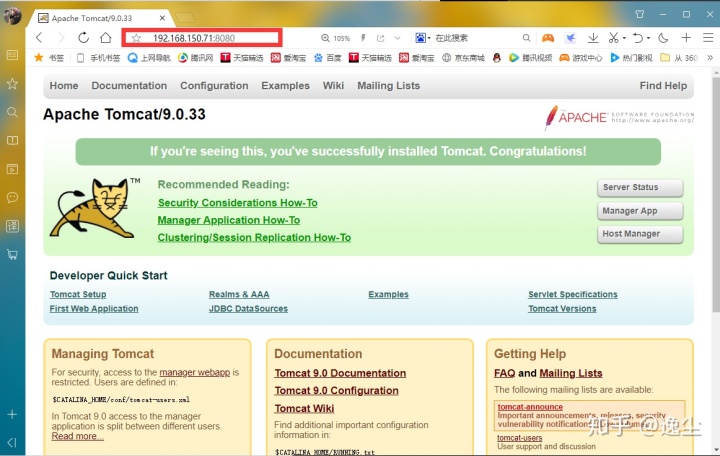720x456 pixels.
Task: Open a new tab button
Action: coord(186,18)
